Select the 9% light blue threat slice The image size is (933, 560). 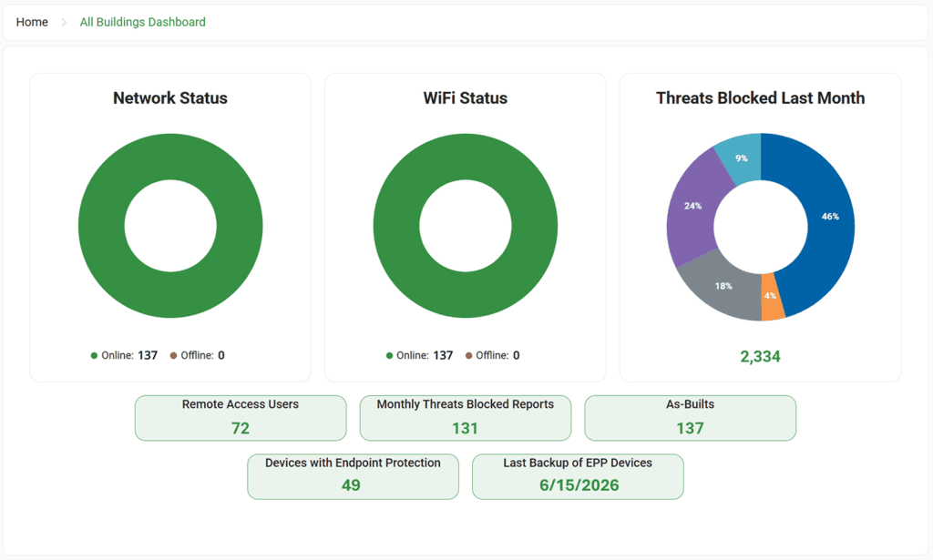click(x=742, y=158)
